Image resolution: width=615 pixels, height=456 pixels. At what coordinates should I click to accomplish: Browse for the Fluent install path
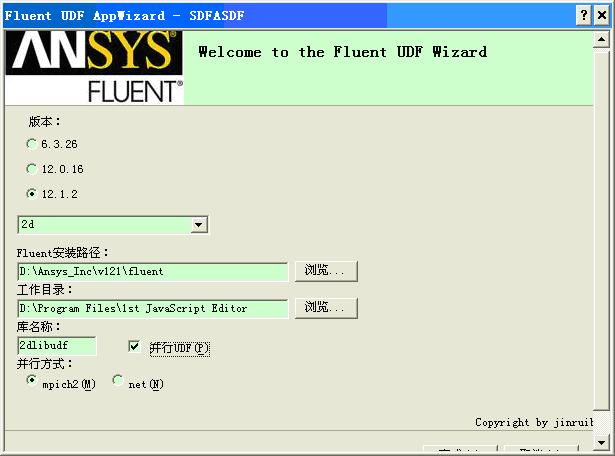pyautogui.click(x=326, y=271)
